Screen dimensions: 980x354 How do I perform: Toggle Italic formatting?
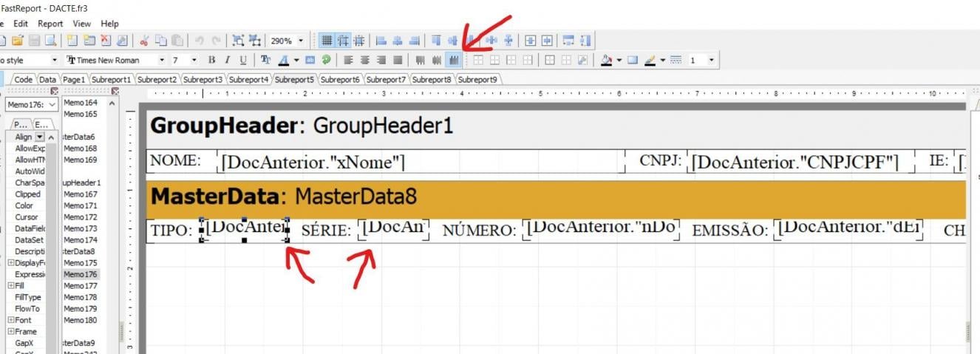(x=228, y=60)
